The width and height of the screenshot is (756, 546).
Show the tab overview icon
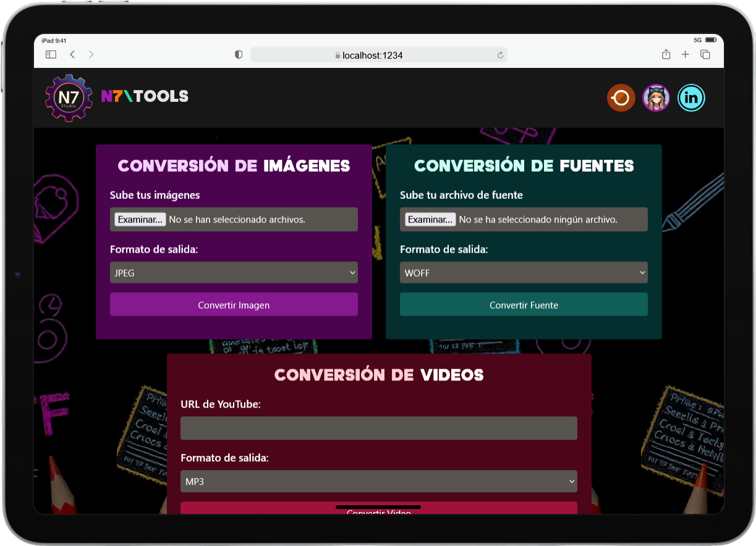[705, 55]
